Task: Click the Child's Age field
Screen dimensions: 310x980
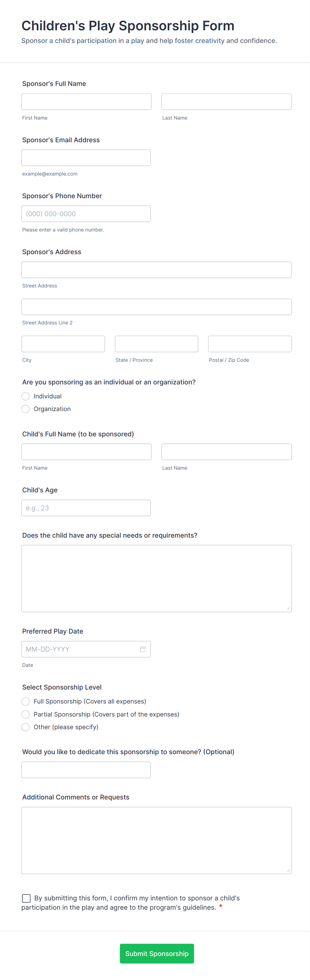Action: click(86, 508)
